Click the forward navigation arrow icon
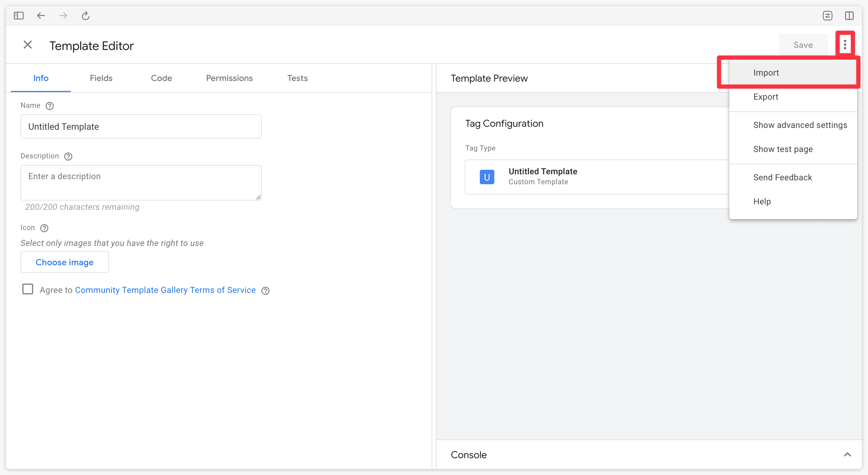868x475 pixels. click(x=63, y=15)
